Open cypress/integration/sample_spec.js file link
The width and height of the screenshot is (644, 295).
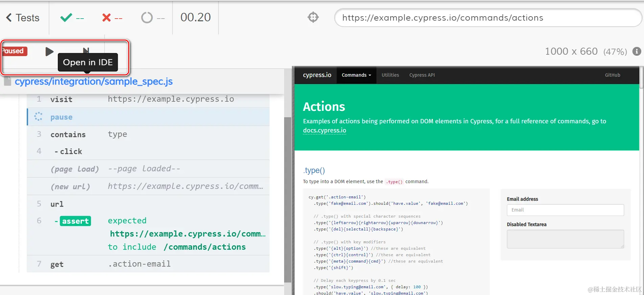(x=94, y=81)
